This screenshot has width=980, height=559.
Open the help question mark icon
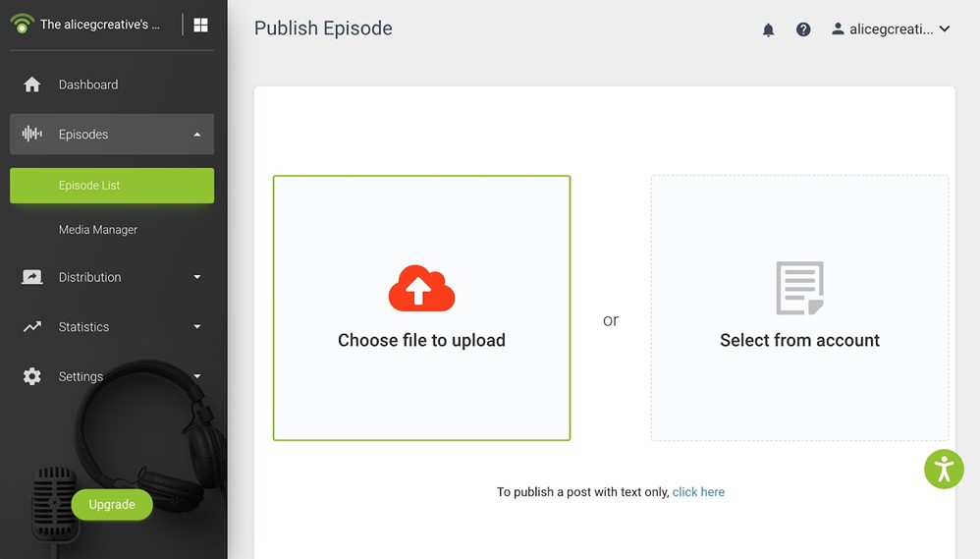point(803,29)
